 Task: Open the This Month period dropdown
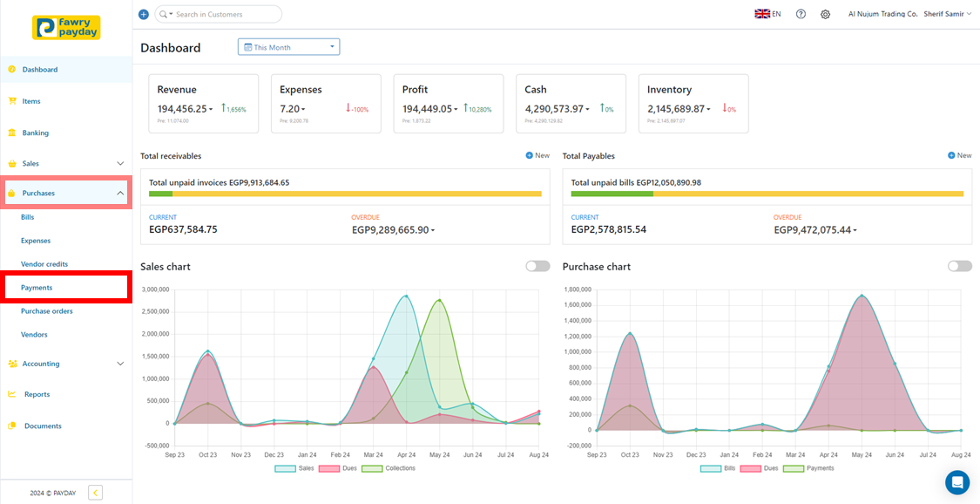tap(288, 47)
